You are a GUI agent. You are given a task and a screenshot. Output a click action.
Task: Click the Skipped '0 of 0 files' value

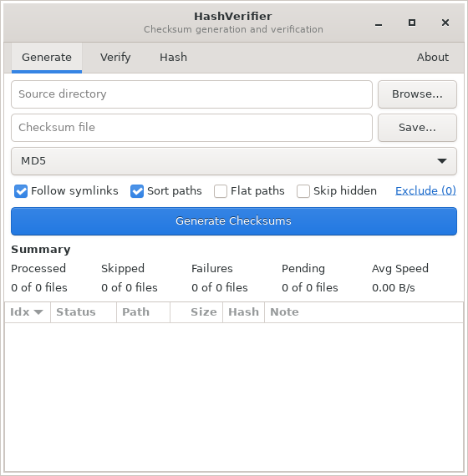pos(130,287)
